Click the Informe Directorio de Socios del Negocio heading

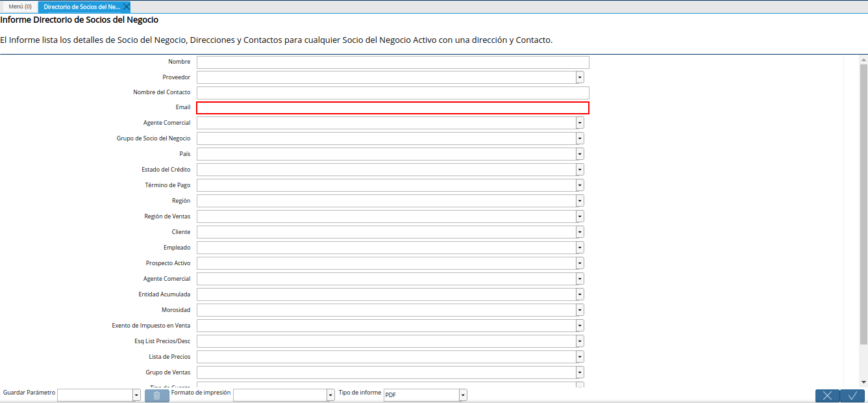[x=79, y=20]
